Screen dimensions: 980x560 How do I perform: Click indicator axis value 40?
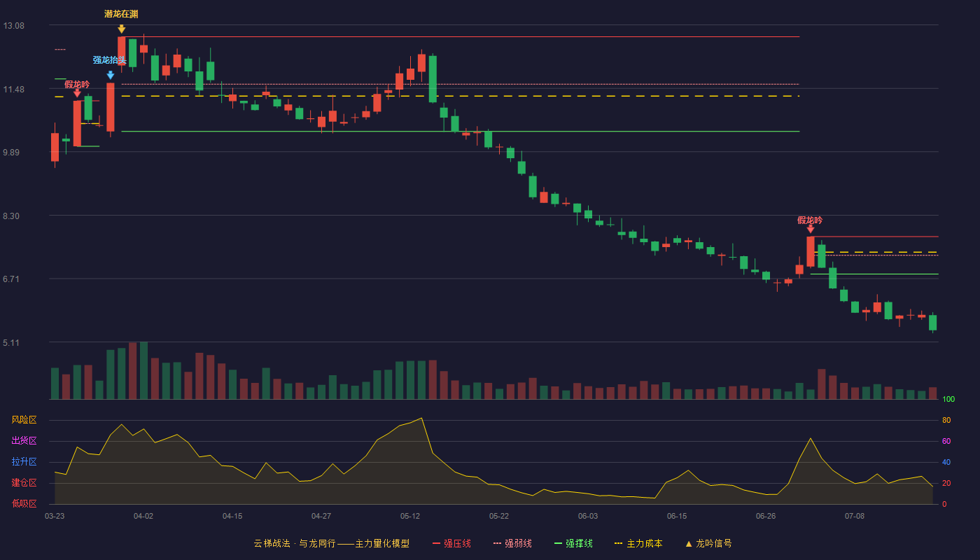[946, 463]
